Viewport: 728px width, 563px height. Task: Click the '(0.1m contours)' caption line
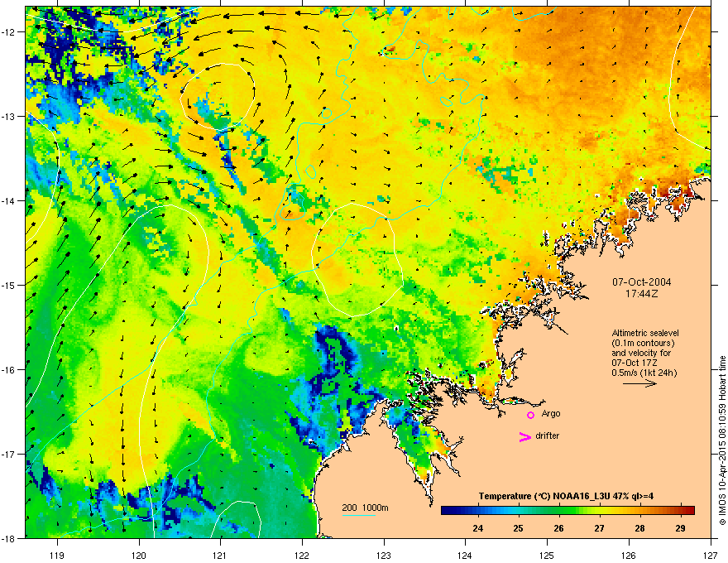[643, 343]
